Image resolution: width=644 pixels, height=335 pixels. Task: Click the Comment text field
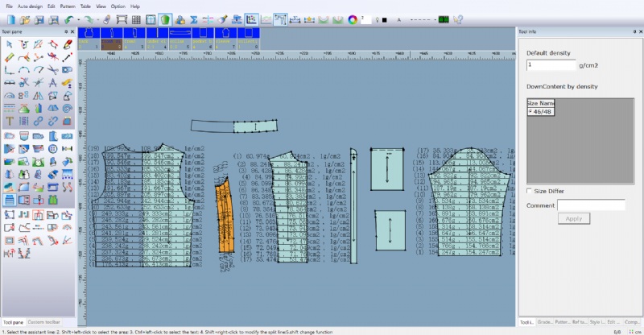point(590,205)
